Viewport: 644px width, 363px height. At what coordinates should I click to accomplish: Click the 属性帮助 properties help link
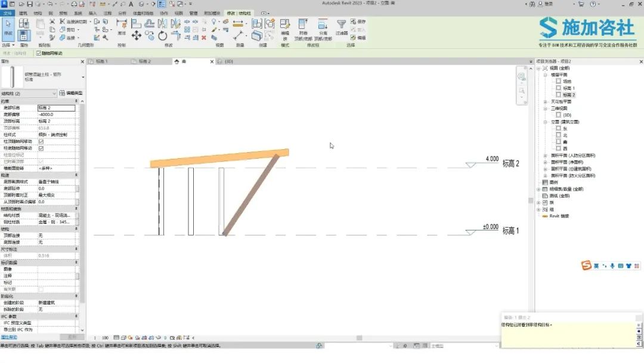(x=8, y=337)
